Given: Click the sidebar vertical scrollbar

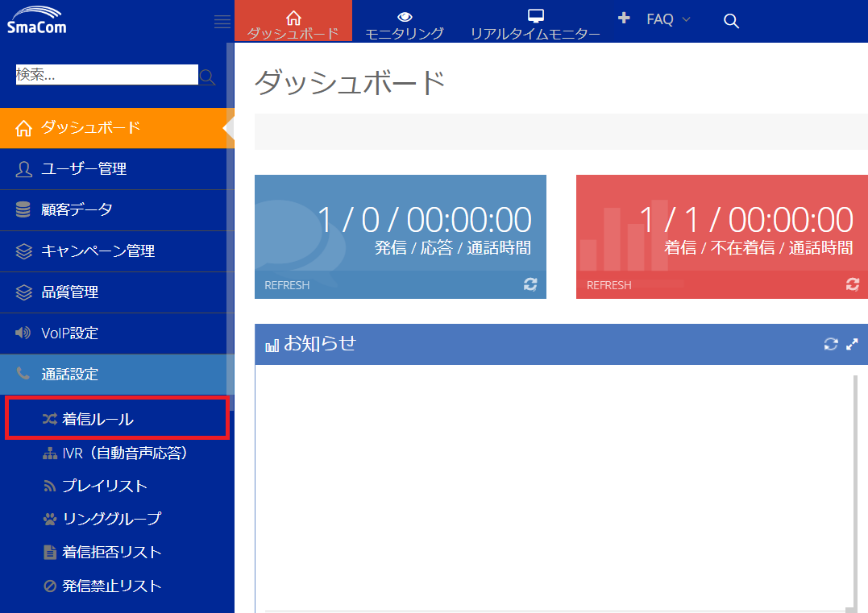Looking at the screenshot, I should 230,227.
